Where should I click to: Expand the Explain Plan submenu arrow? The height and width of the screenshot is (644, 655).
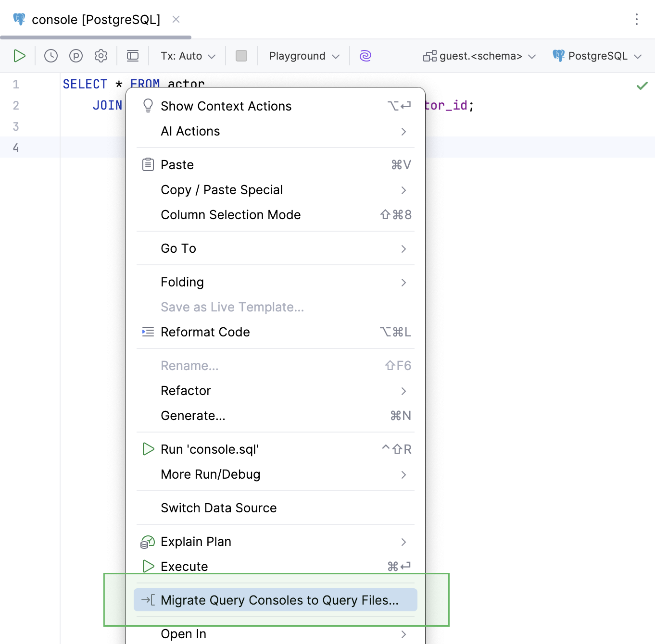403,542
